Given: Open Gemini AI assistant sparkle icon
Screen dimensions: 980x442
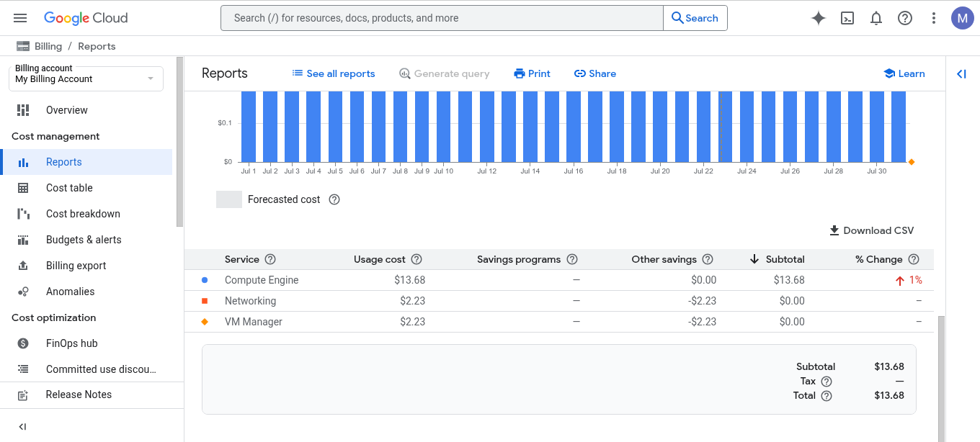Looking at the screenshot, I should click(818, 18).
